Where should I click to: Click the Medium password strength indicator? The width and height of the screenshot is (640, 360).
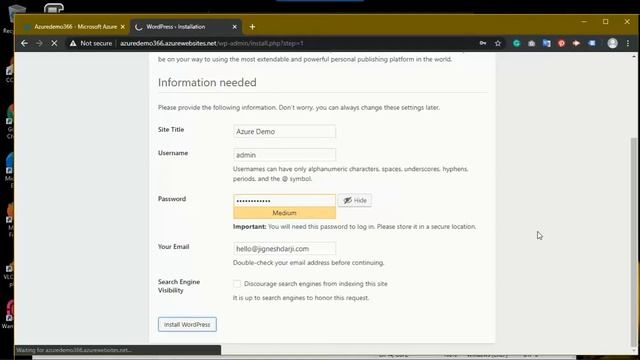point(284,213)
